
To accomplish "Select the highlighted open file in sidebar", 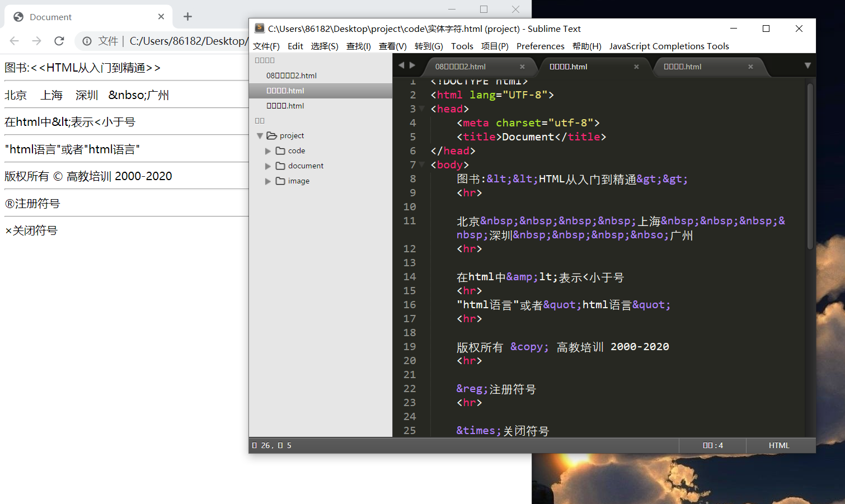I will coord(321,91).
